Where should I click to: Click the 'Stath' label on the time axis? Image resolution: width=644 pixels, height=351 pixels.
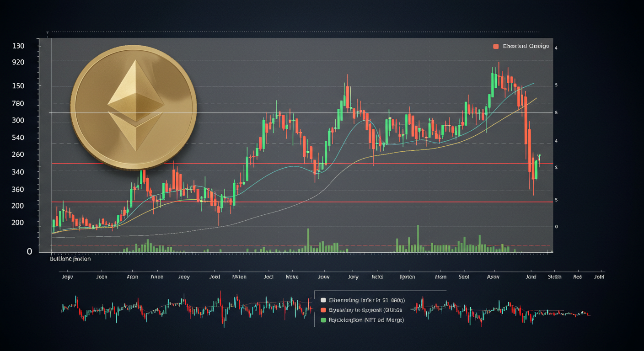pos(555,277)
